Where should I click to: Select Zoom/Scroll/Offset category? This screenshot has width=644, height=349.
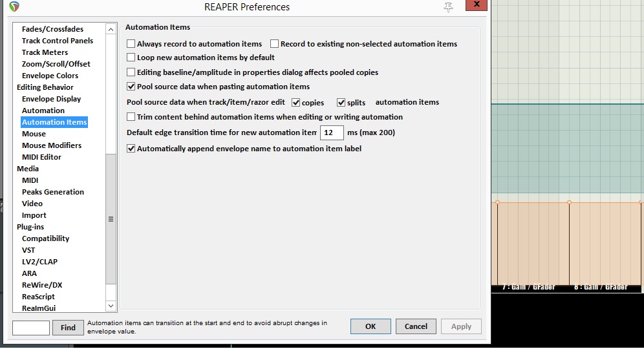tap(56, 63)
